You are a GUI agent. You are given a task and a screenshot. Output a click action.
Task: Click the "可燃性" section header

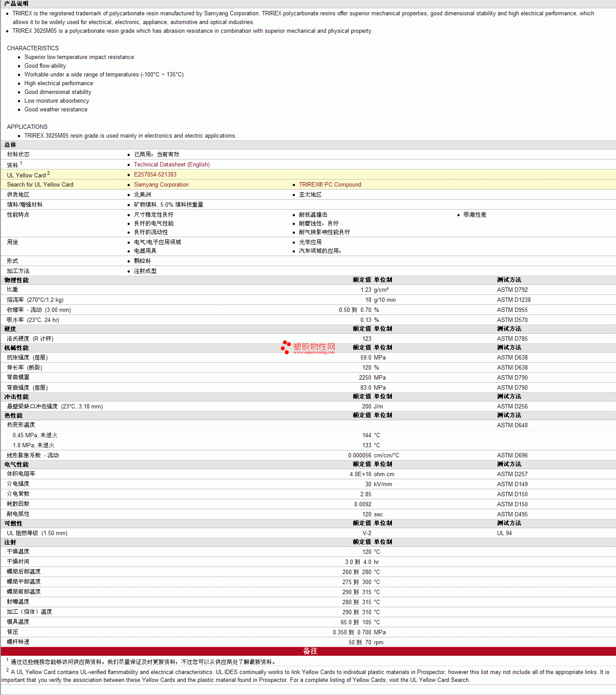click(13, 524)
